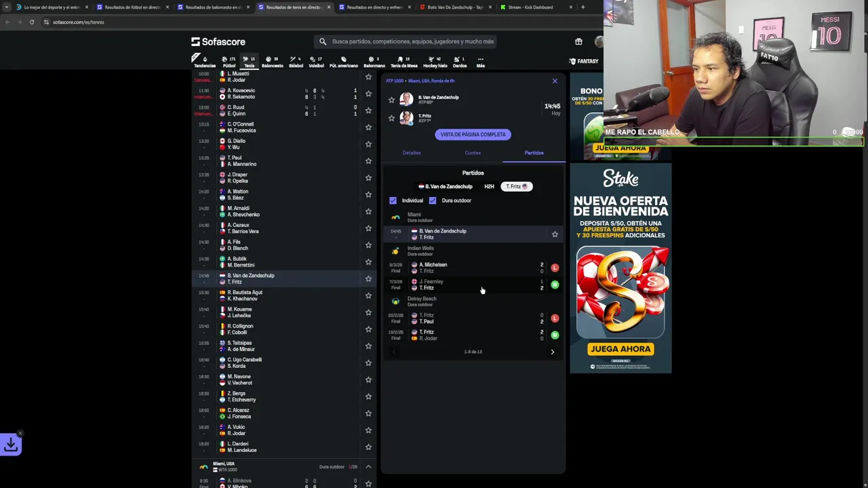Select the H2H filter

point(489,186)
